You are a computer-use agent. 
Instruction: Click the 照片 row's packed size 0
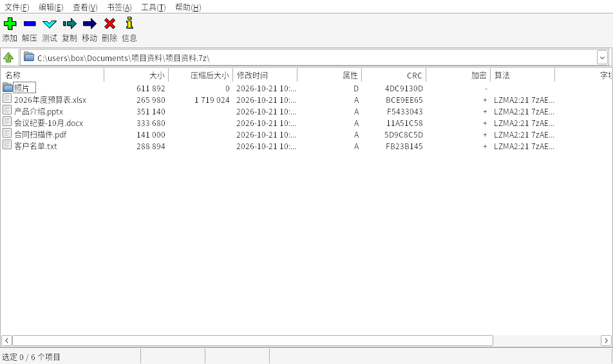click(227, 89)
